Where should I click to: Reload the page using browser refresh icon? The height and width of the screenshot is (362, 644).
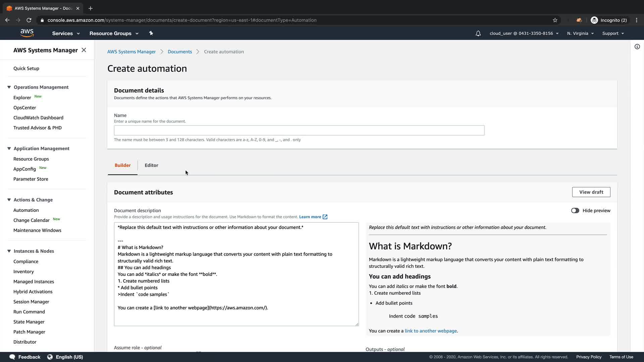(x=29, y=20)
